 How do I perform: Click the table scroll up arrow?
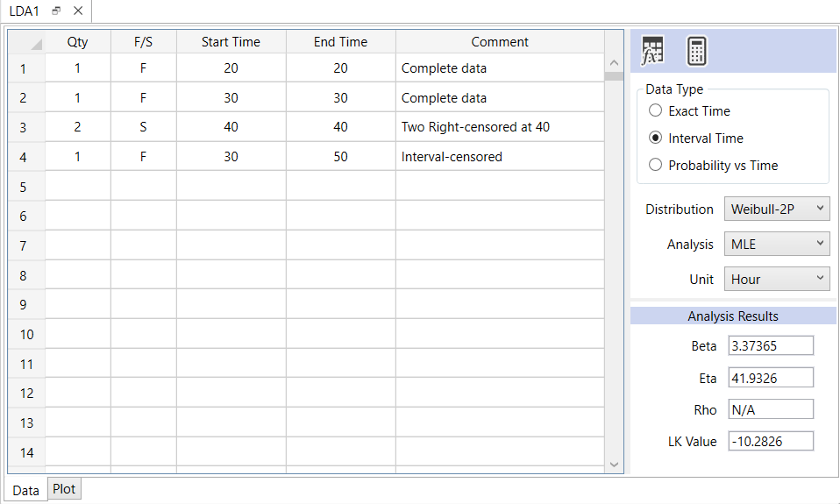[614, 62]
